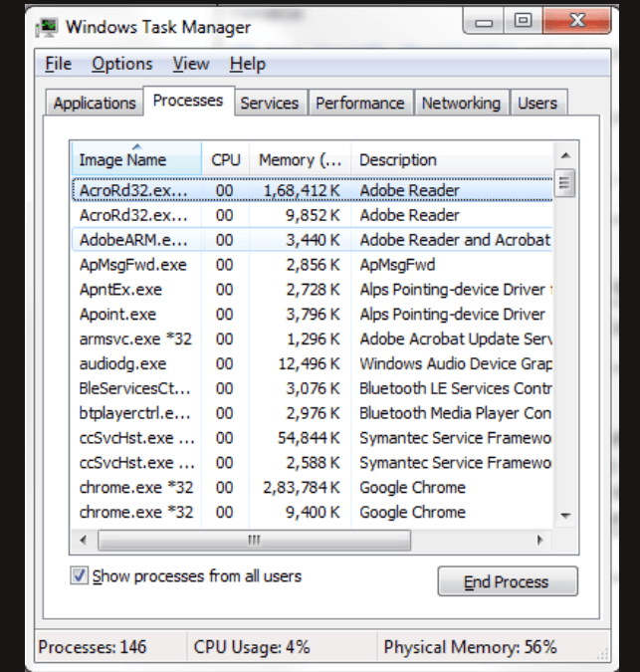Select AcroRd32 row using 9,852 K
Screen dimensions: 640x672
(313, 215)
